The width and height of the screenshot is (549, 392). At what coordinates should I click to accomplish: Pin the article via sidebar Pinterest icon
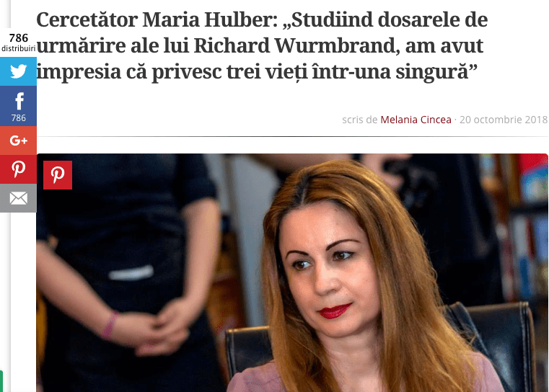(18, 169)
